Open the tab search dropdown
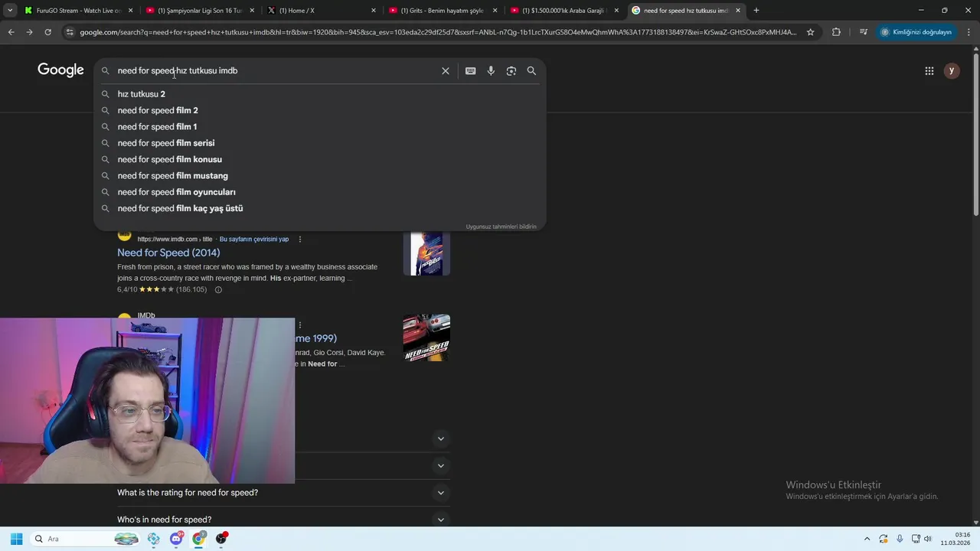The width and height of the screenshot is (980, 551). 10,11
